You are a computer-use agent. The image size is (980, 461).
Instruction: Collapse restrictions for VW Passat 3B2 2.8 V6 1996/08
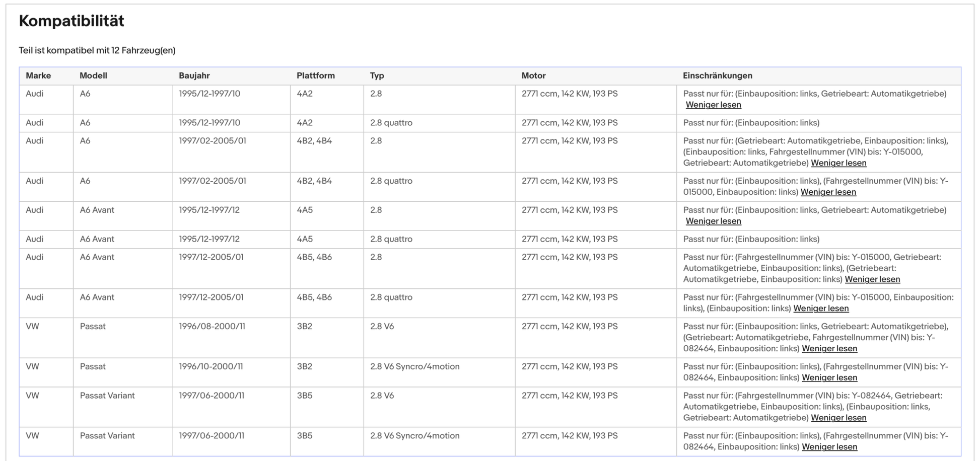coord(829,349)
